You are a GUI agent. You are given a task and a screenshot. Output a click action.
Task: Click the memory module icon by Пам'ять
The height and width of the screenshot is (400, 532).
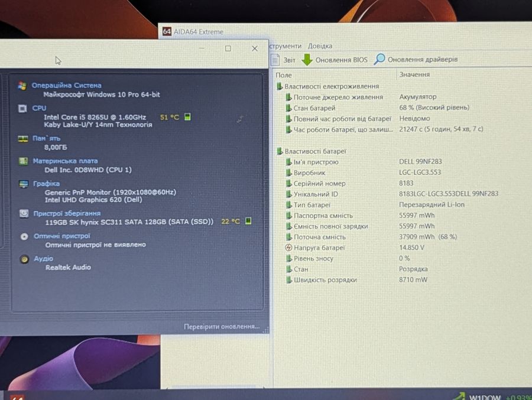tap(22, 138)
